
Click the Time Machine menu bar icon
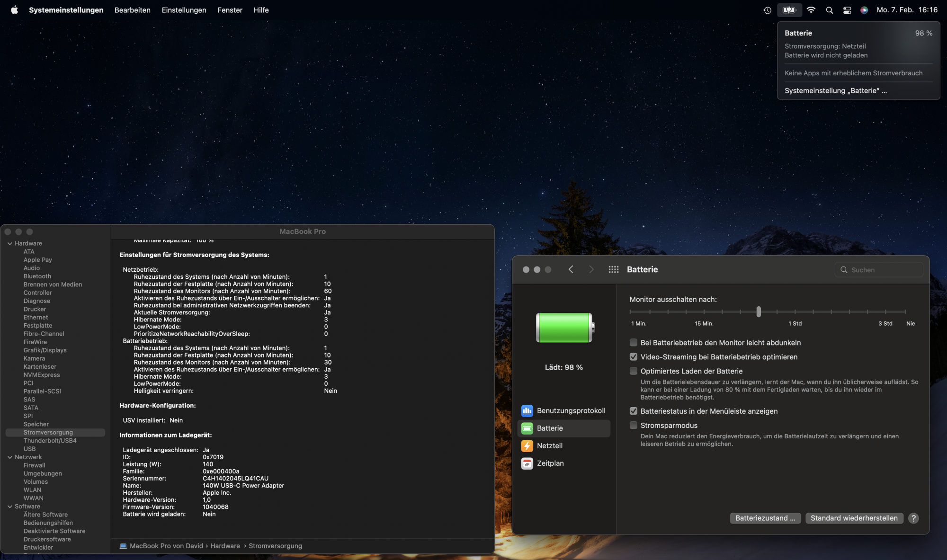click(768, 10)
